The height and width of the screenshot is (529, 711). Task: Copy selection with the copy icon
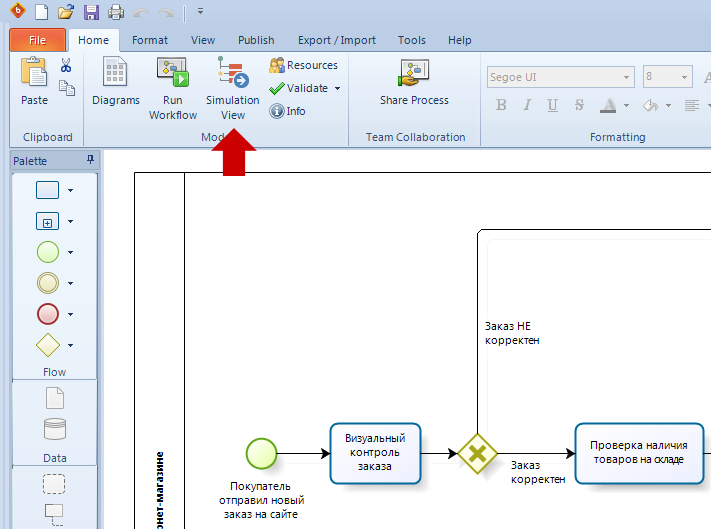(67, 88)
